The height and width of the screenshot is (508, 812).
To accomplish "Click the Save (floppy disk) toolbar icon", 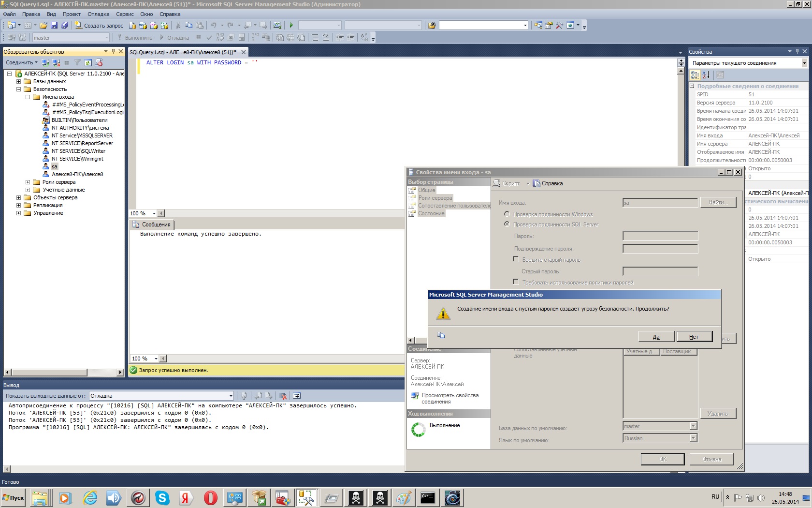I will pyautogui.click(x=54, y=25).
